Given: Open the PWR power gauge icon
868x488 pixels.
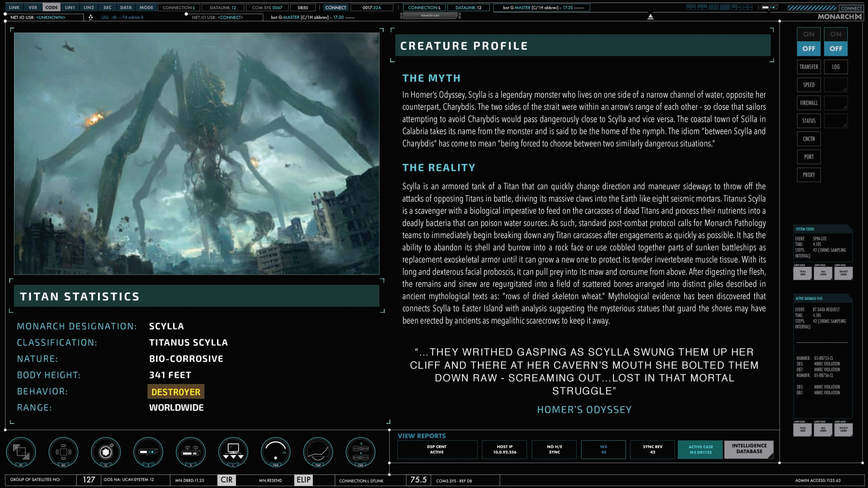Looking at the screenshot, I should [x=275, y=452].
